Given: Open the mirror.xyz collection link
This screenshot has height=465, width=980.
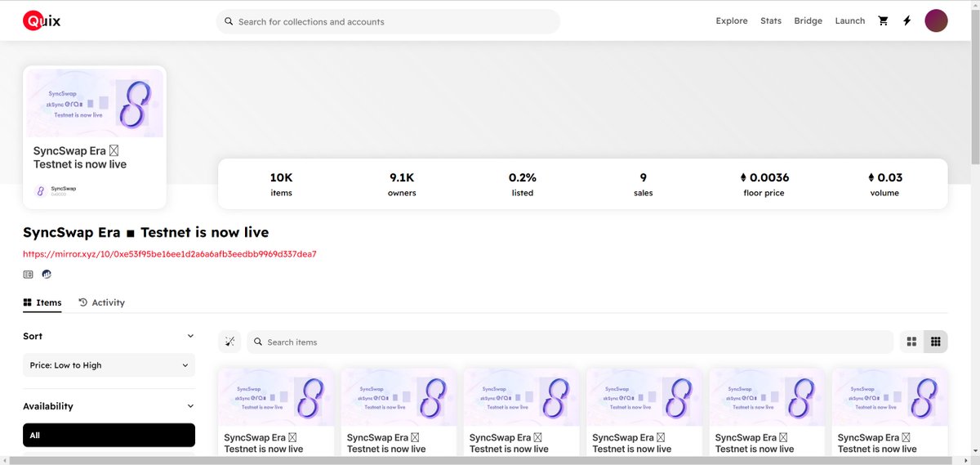Looking at the screenshot, I should click(170, 254).
